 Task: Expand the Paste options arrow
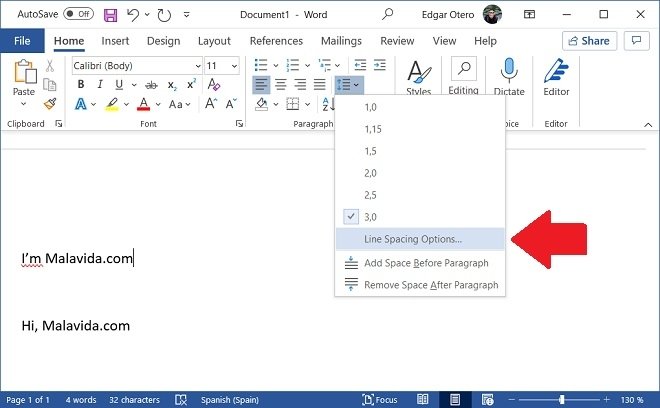tap(24, 104)
